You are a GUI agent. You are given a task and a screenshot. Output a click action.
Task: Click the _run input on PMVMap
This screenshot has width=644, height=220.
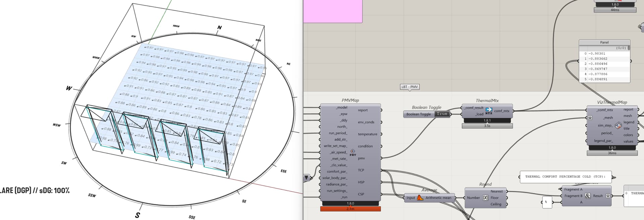[x=344, y=197]
